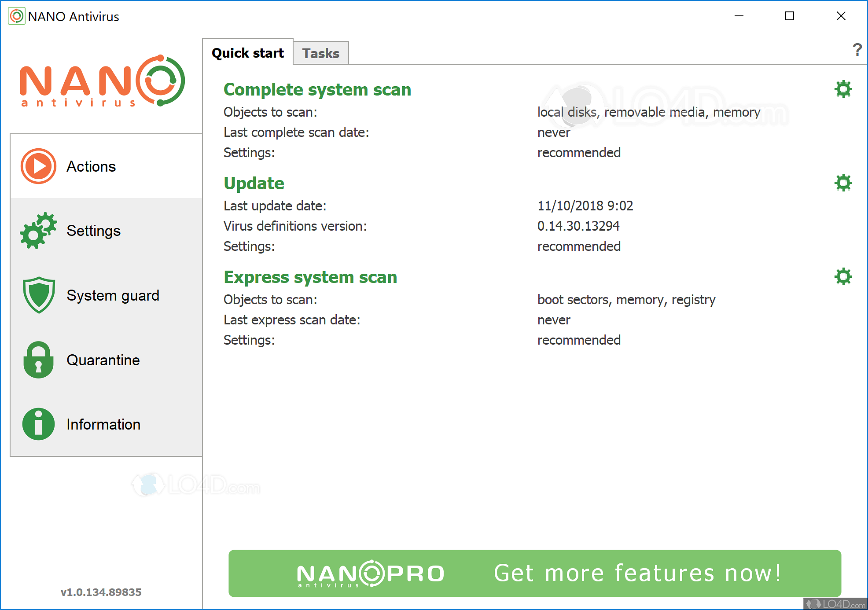This screenshot has height=610, width=868.
Task: Click the Quarantine padlock icon
Action: (39, 360)
